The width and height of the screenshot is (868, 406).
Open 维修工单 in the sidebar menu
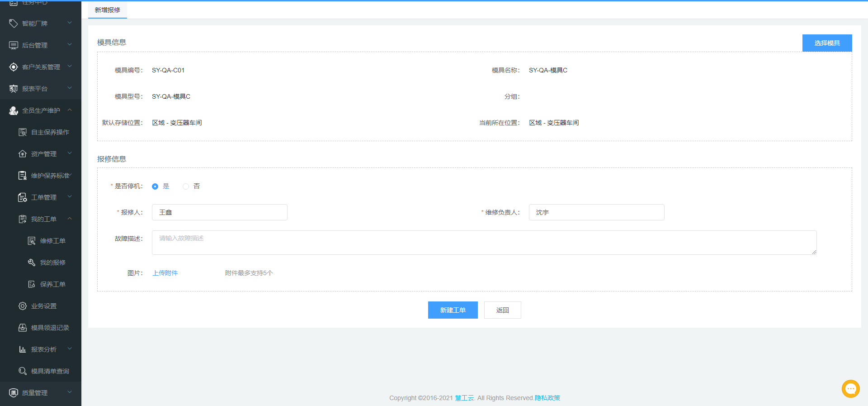[x=52, y=241]
